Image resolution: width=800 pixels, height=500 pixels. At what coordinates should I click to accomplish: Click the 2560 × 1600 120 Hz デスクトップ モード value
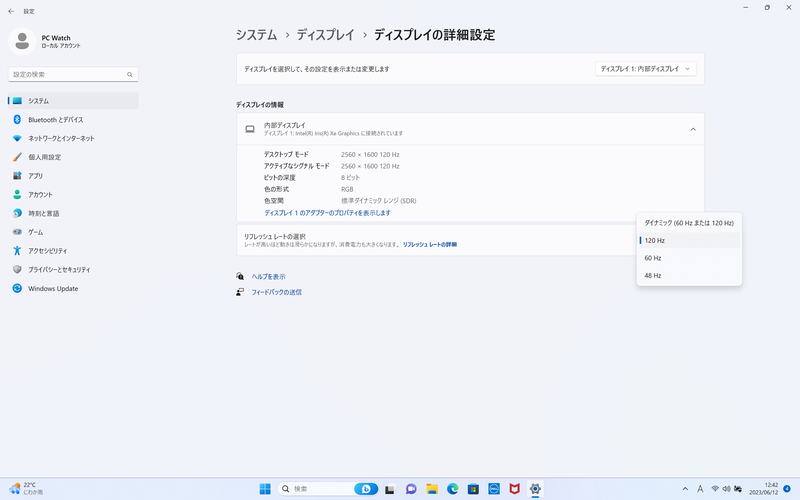(x=370, y=155)
